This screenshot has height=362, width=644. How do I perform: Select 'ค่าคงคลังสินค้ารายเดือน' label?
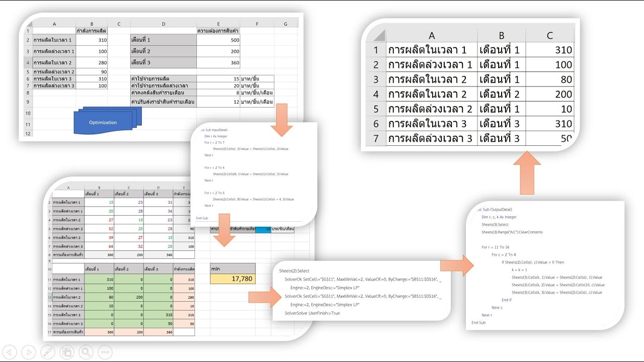click(x=164, y=93)
